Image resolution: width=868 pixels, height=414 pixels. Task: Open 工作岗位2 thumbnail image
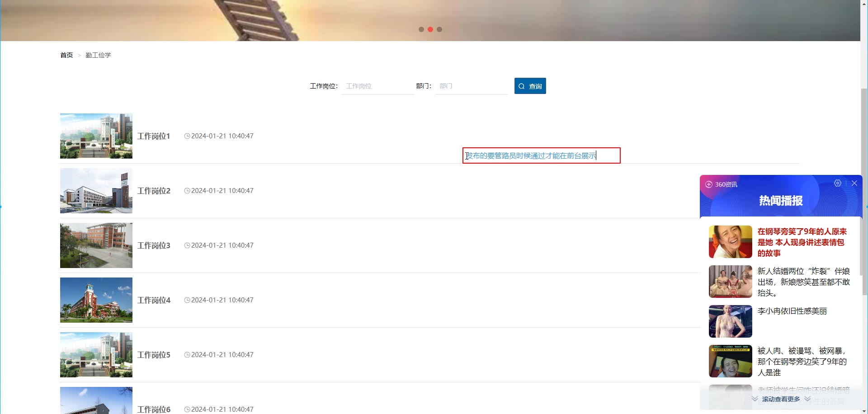(x=96, y=191)
